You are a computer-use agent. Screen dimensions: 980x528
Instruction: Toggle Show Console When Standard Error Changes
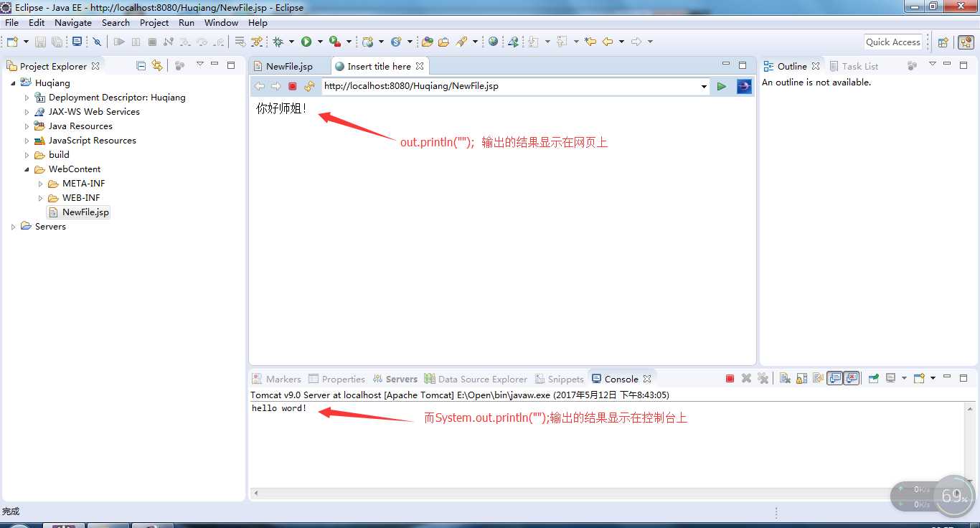pyautogui.click(x=852, y=378)
